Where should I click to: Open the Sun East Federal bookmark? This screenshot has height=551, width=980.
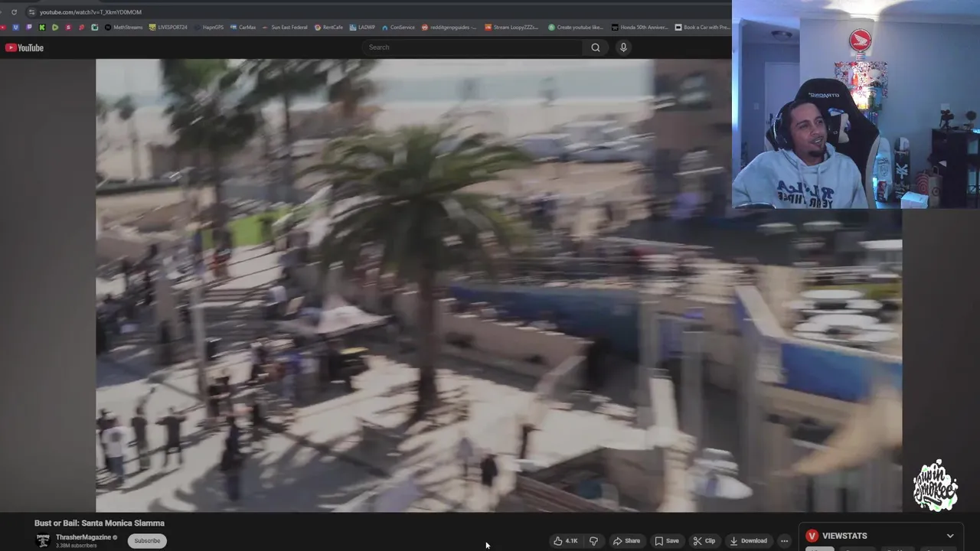(285, 28)
